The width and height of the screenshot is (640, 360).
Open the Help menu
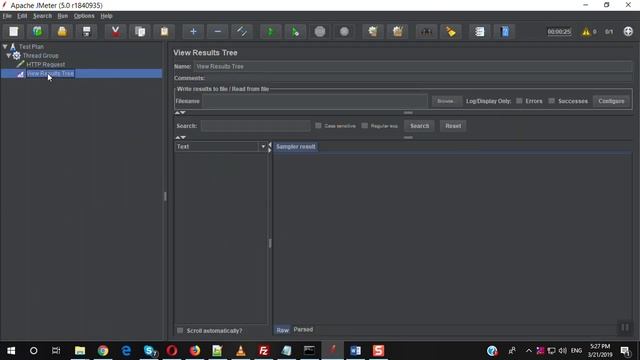106,16
